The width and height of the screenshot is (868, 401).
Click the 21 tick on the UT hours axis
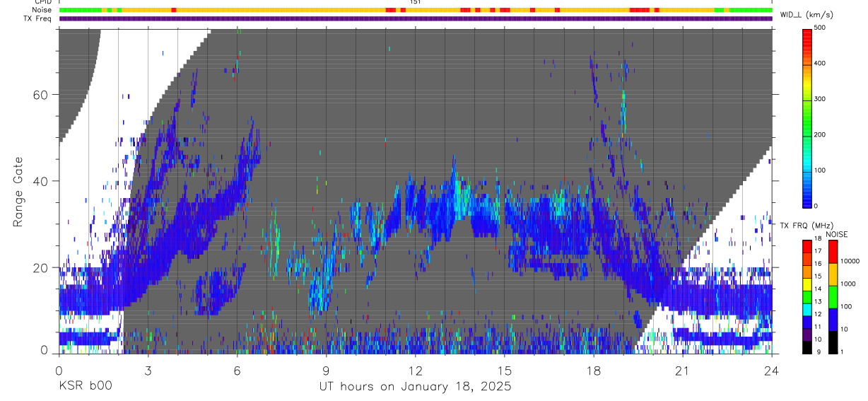[683, 371]
